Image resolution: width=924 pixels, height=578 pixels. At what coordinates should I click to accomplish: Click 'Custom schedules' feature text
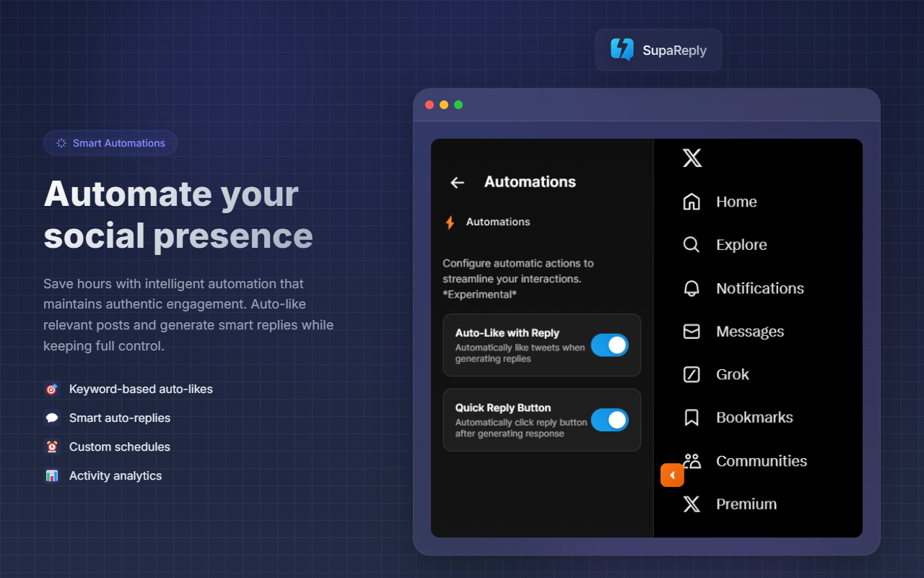click(120, 447)
